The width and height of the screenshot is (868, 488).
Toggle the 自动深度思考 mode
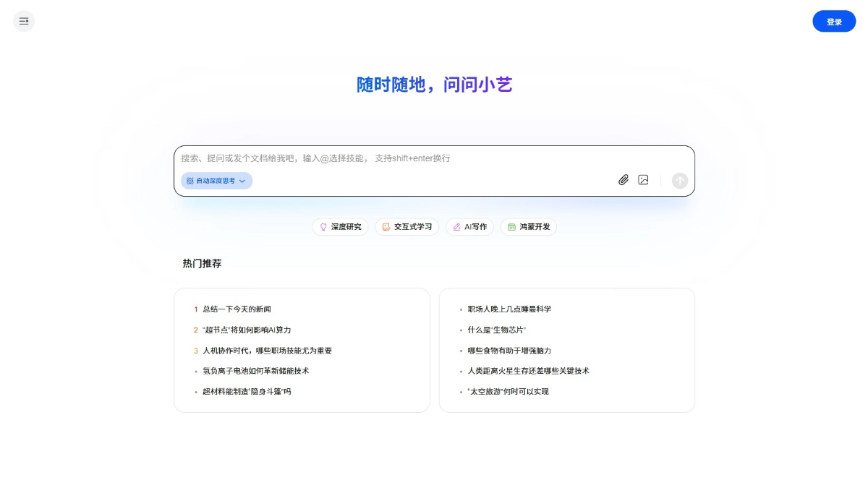212,181
